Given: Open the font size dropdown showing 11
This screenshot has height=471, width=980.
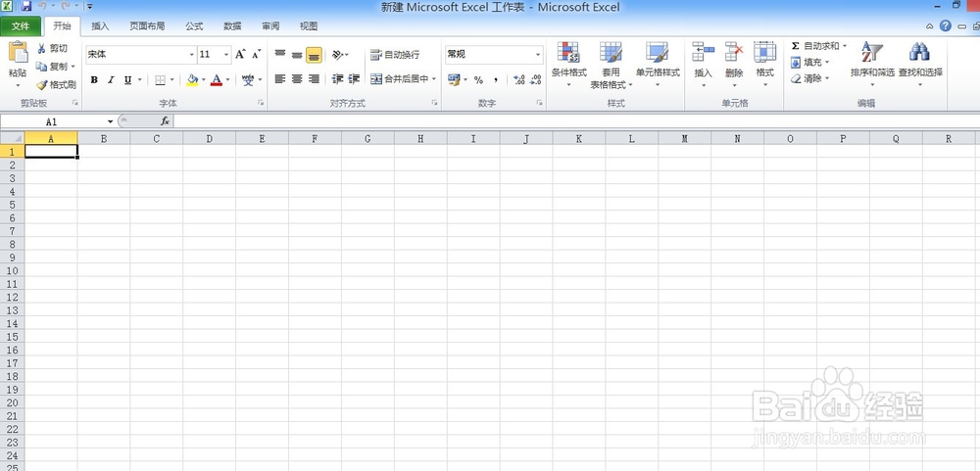Looking at the screenshot, I should coord(226,55).
